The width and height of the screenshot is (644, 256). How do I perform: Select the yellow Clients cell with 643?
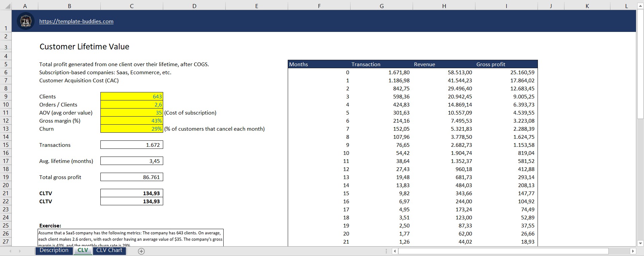[x=132, y=96]
